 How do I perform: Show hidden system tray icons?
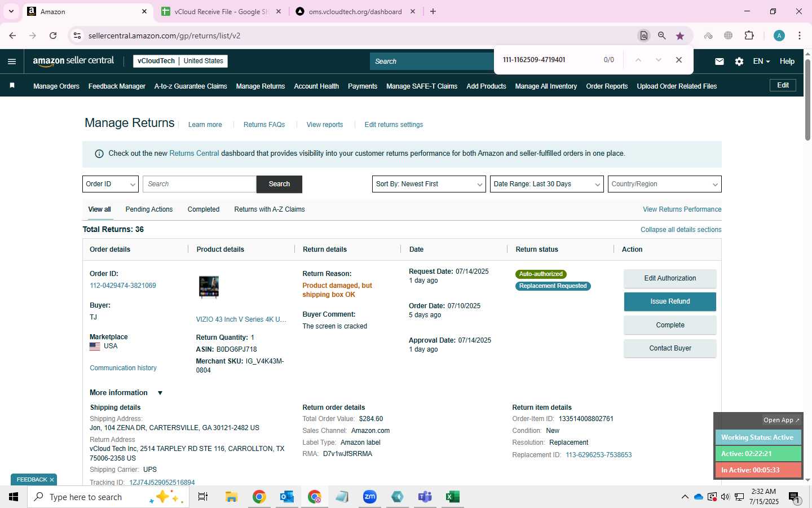tap(685, 497)
